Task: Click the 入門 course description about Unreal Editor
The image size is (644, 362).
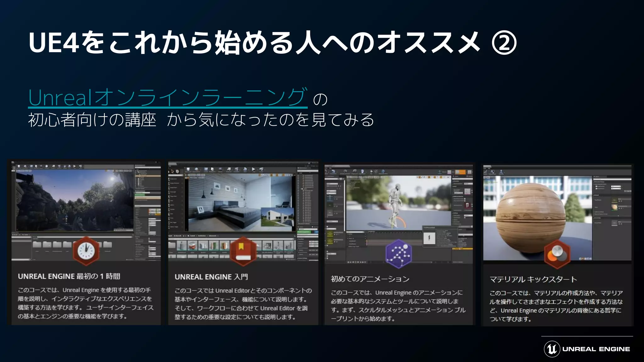Action: [x=243, y=304]
